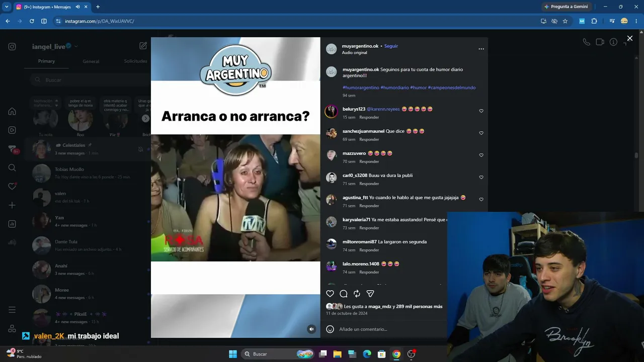
Task: Reply to belurys123's comment
Action: [369, 117]
